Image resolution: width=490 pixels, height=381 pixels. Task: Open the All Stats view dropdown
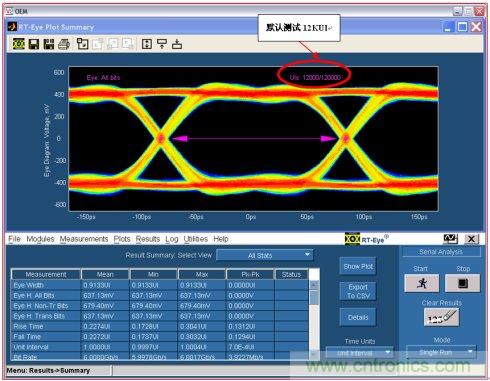[x=265, y=255]
